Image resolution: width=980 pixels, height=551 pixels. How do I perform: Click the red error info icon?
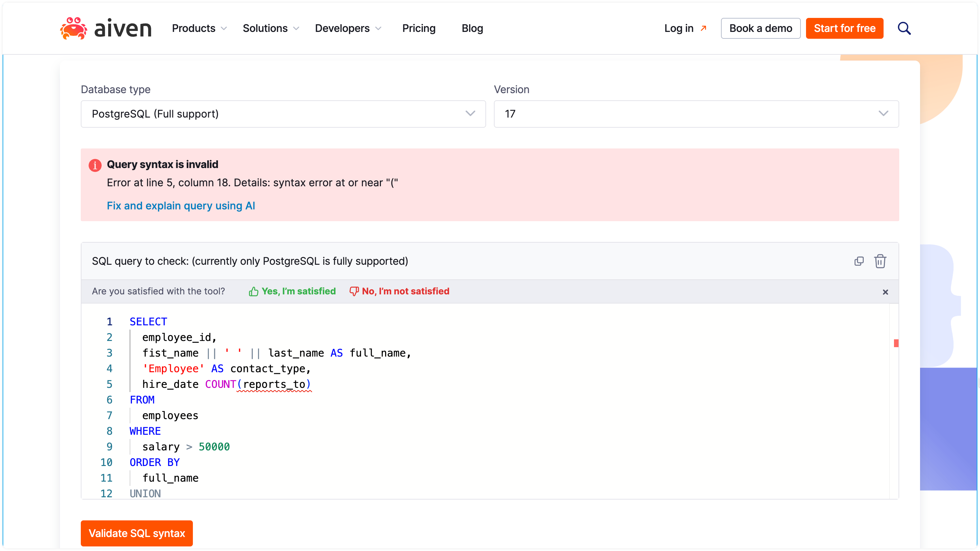pos(95,165)
